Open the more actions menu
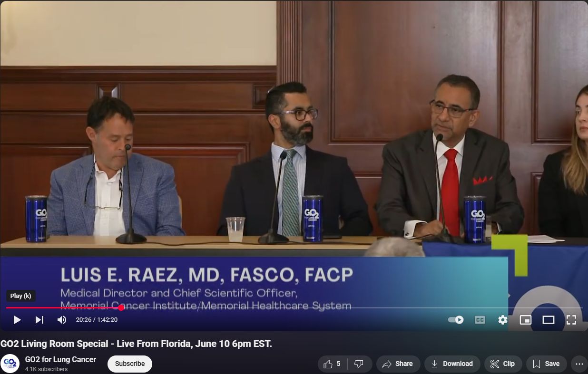This screenshot has height=374, width=588. click(579, 364)
